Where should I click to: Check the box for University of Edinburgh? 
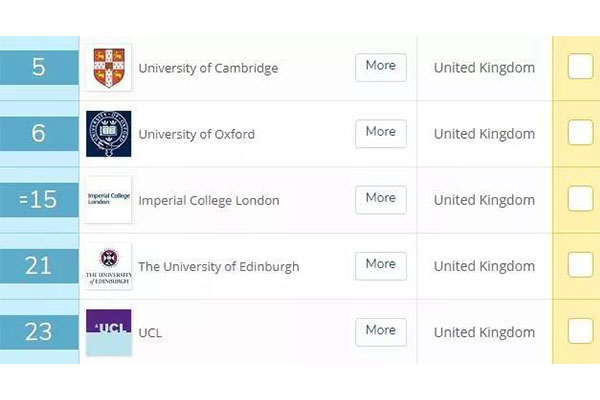click(580, 265)
